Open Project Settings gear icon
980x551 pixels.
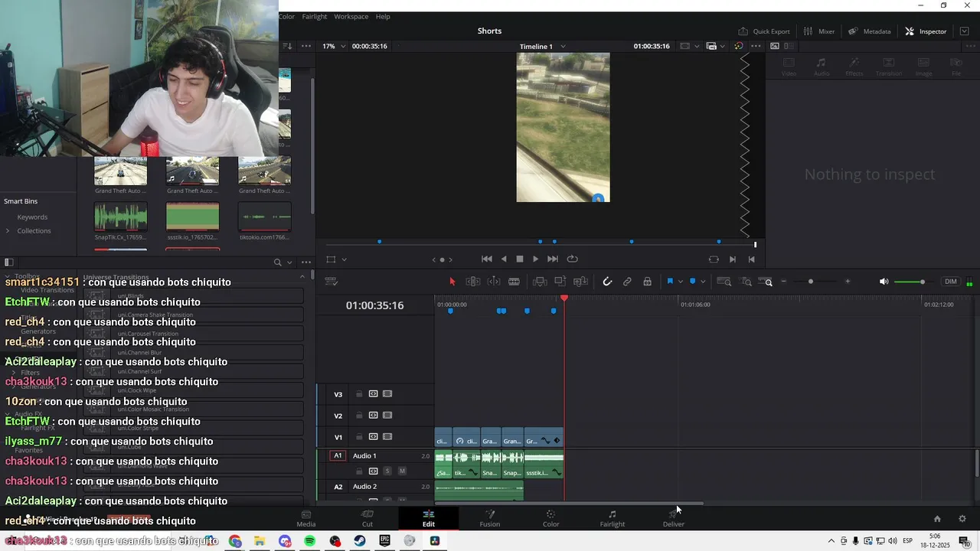pos(962,519)
